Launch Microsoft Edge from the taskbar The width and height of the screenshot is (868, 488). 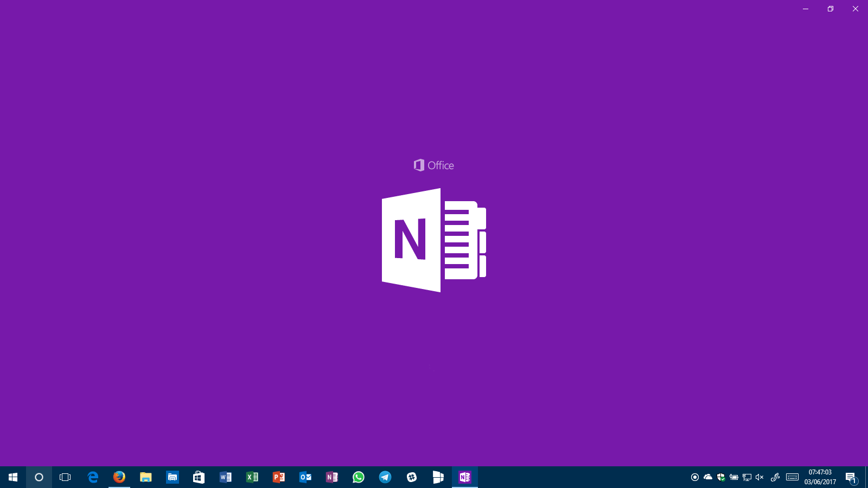(93, 477)
